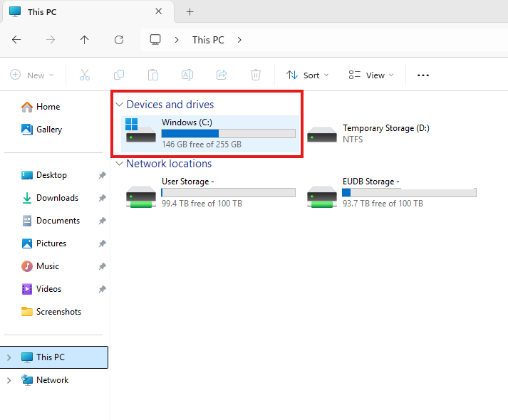
Task: Open Downloads in the sidebar
Action: click(50, 198)
